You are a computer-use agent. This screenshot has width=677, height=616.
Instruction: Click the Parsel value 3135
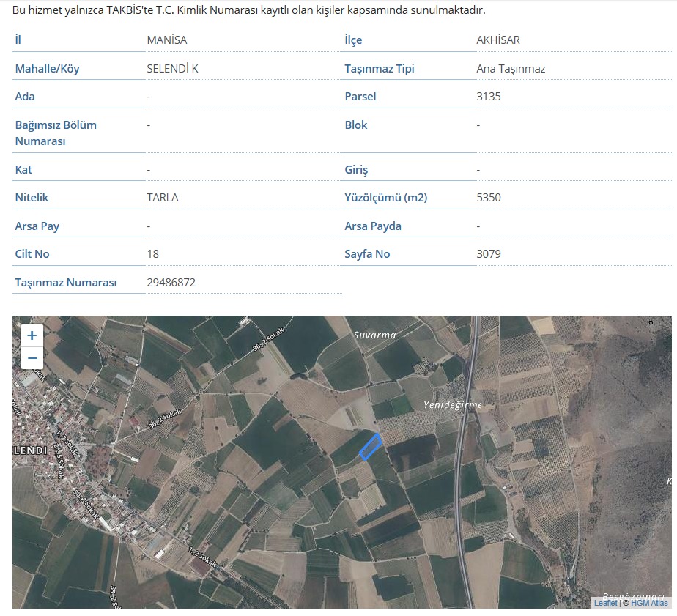coord(488,97)
